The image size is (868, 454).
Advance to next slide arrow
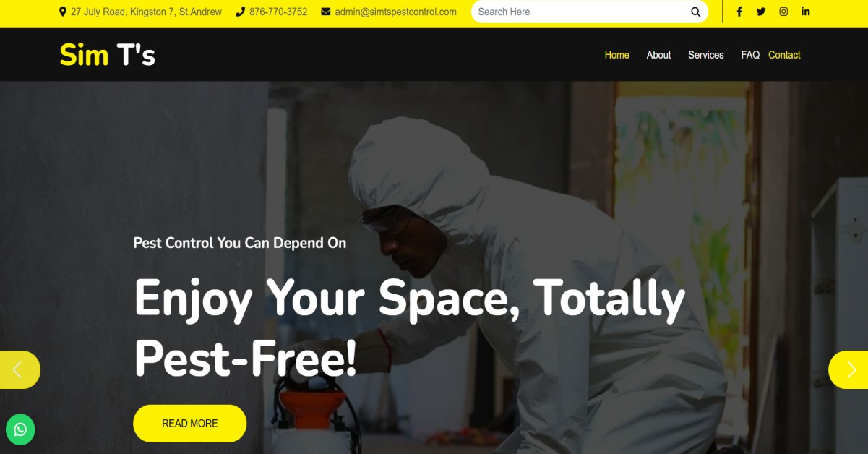pos(850,370)
